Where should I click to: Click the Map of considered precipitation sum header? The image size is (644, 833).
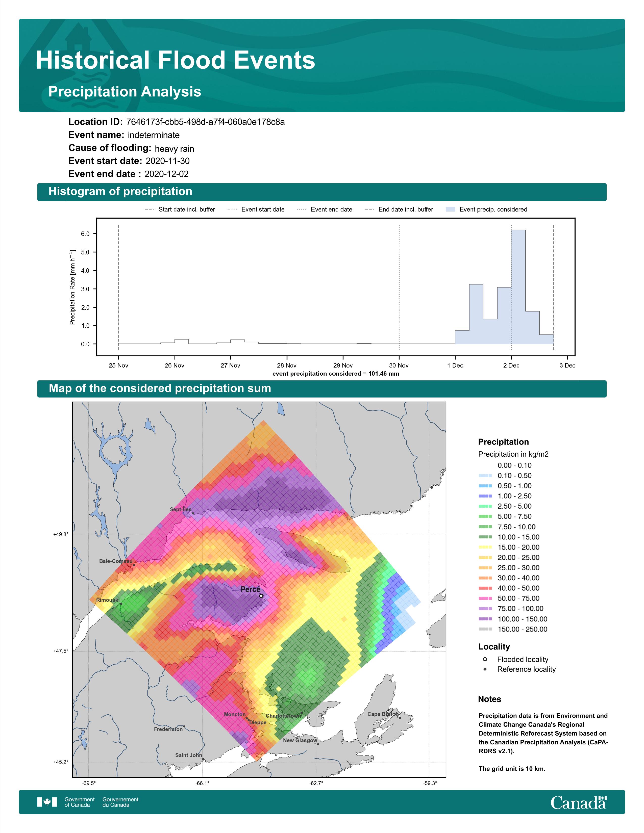(160, 388)
